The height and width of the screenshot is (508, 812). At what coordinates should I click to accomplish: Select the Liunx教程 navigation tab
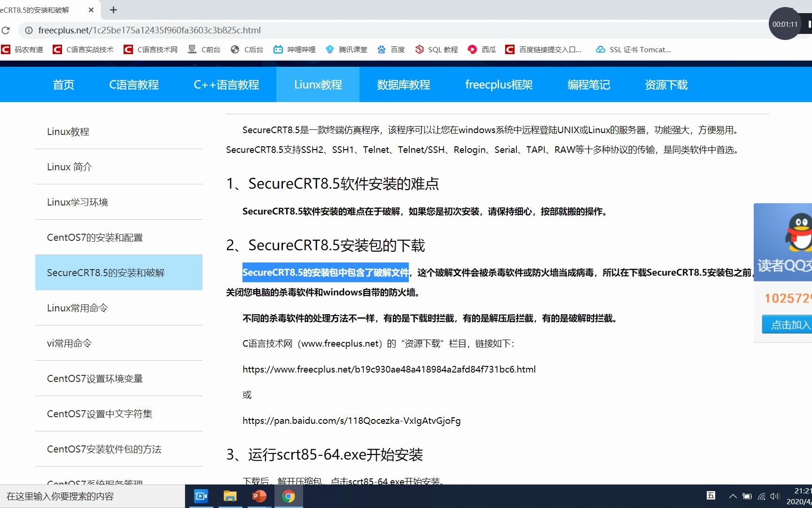pos(318,85)
